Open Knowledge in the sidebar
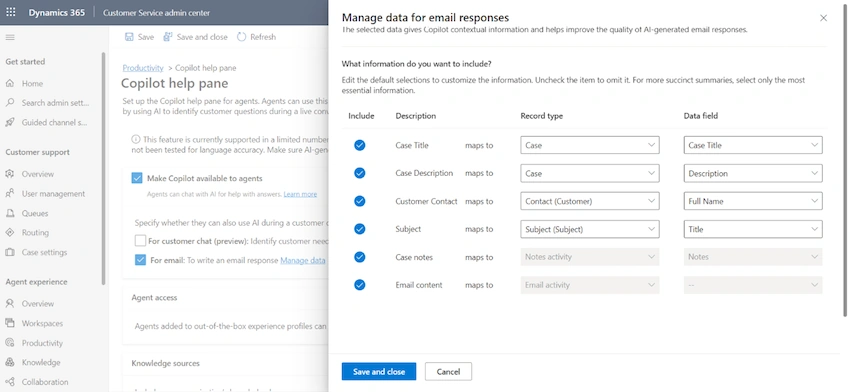The image size is (850, 392). 41,362
